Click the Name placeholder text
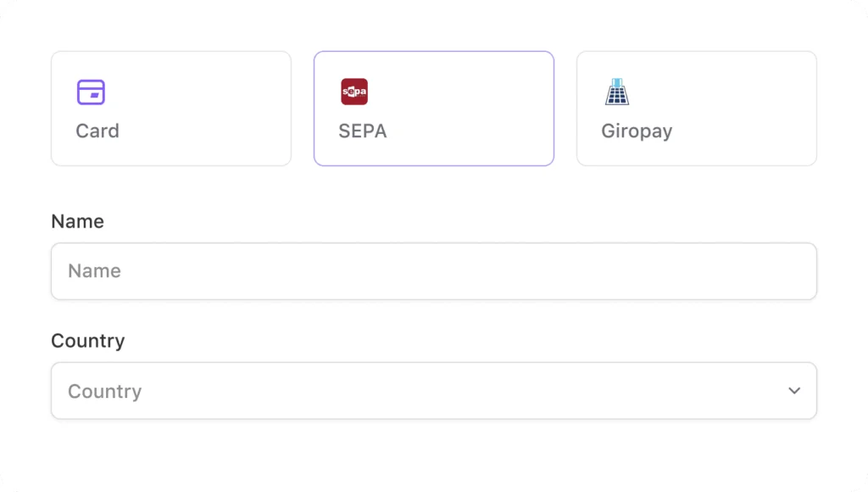Image resolution: width=868 pixels, height=492 pixels. point(94,271)
